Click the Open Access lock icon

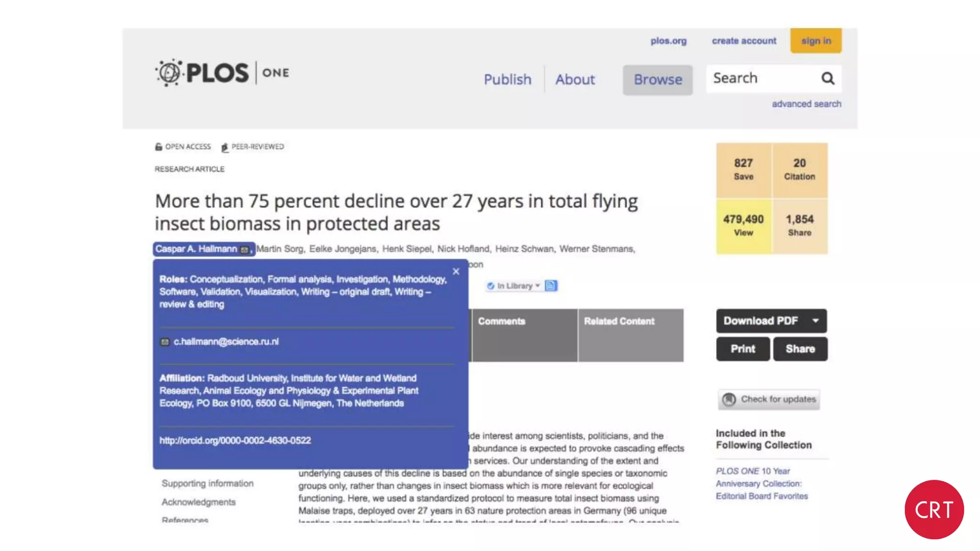click(158, 147)
